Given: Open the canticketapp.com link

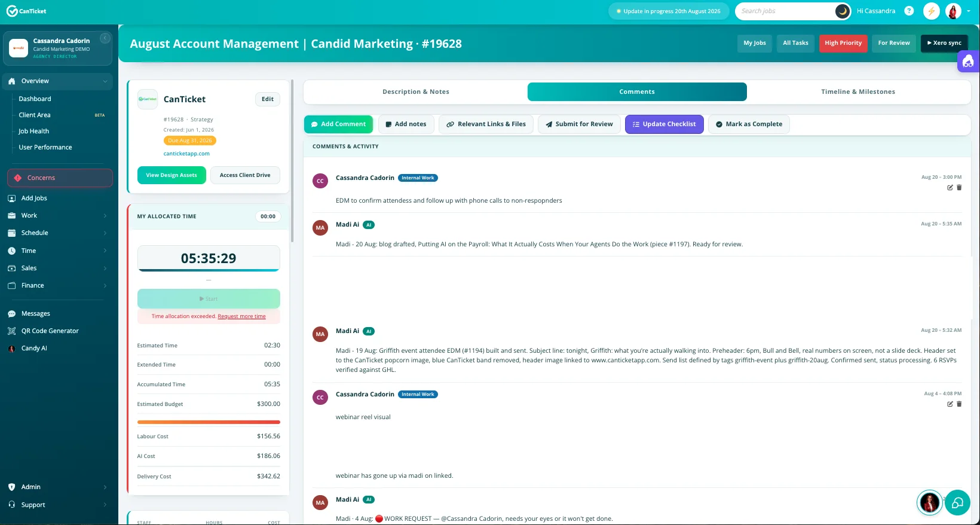Looking at the screenshot, I should pyautogui.click(x=186, y=154).
